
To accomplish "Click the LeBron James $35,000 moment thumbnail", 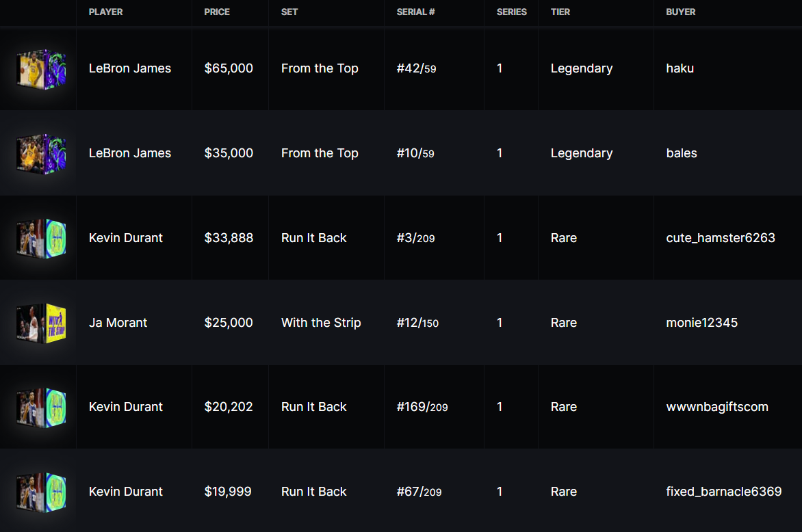I will [41, 154].
